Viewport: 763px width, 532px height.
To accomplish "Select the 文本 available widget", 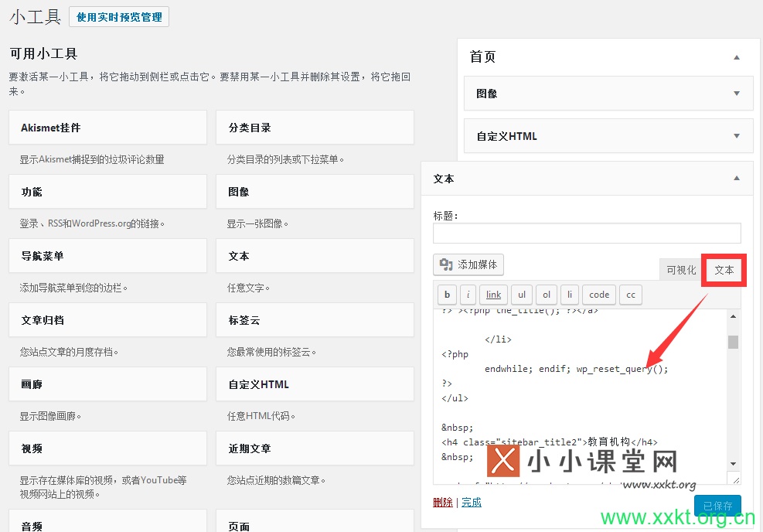I will tap(315, 256).
